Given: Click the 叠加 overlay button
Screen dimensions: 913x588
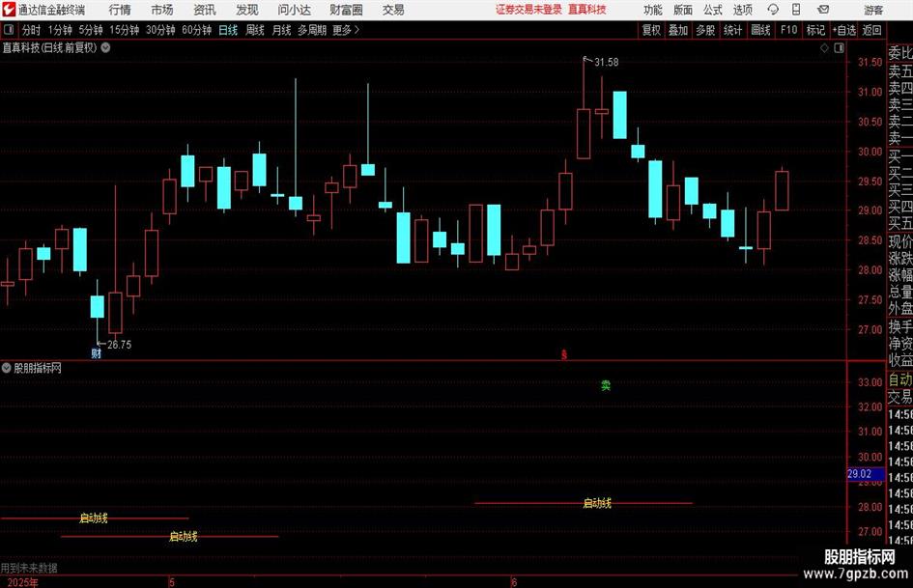Looking at the screenshot, I should tap(678, 30).
